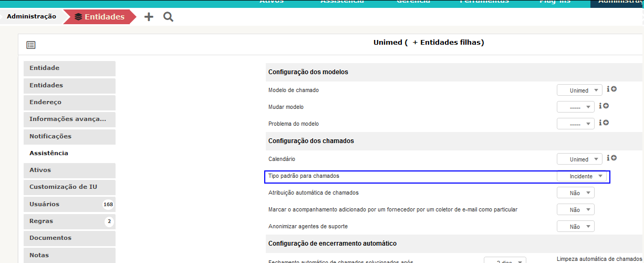Screen dimensions: 644x263
Task: Open the list view icon in panel header
Action: click(31, 45)
